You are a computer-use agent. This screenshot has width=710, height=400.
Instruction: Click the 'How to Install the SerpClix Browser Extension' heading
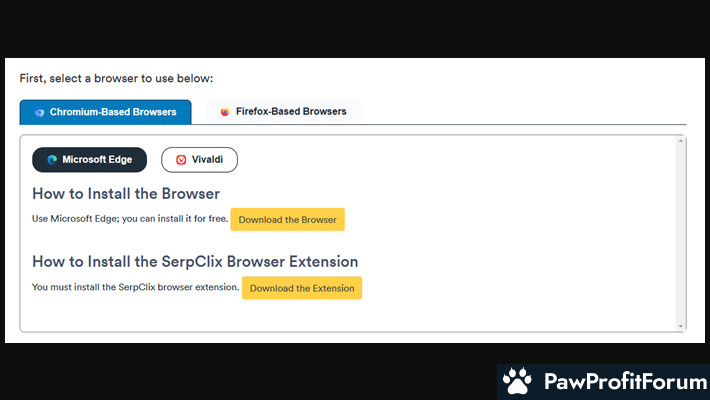tap(195, 262)
